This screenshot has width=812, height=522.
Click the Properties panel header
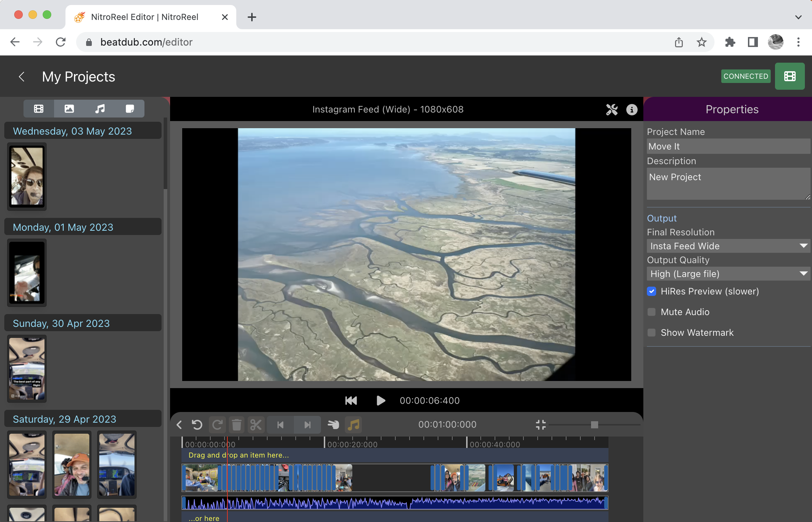(x=728, y=109)
